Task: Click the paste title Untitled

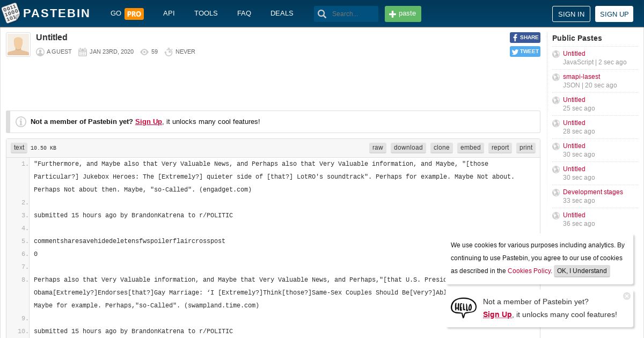Action: point(52,38)
